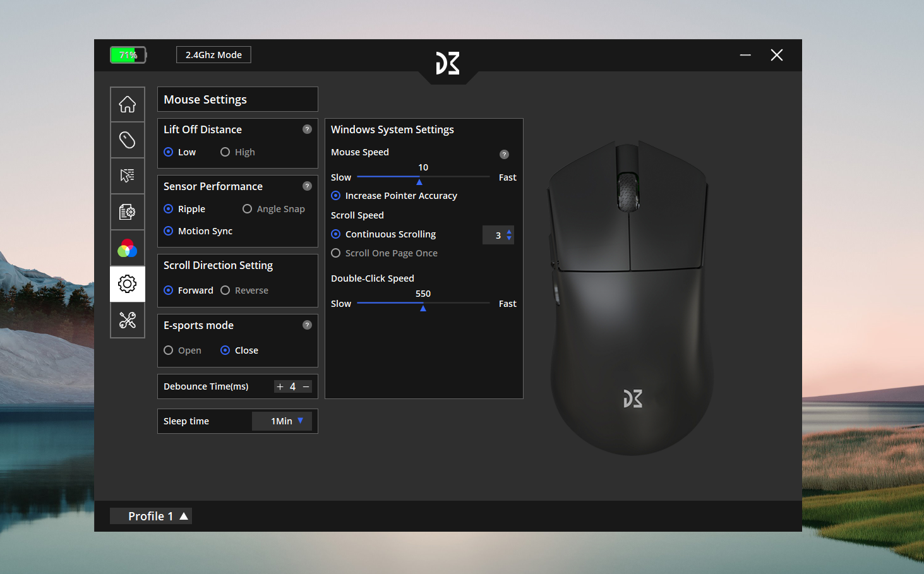Open the mouse button settings icon
The height and width of the screenshot is (574, 924).
click(x=128, y=140)
